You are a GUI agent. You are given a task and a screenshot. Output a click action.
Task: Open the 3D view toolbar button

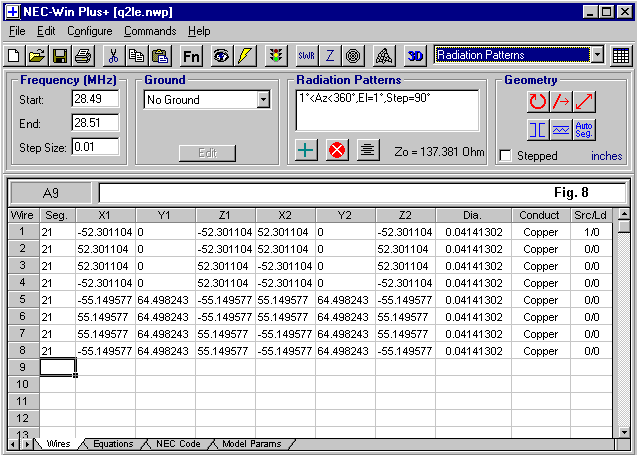[x=416, y=55]
